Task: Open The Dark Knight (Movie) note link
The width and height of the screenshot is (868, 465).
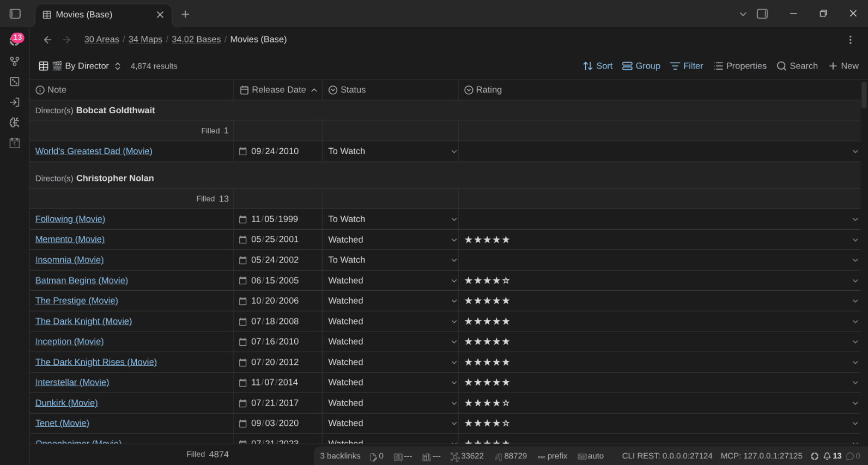Action: tap(83, 321)
